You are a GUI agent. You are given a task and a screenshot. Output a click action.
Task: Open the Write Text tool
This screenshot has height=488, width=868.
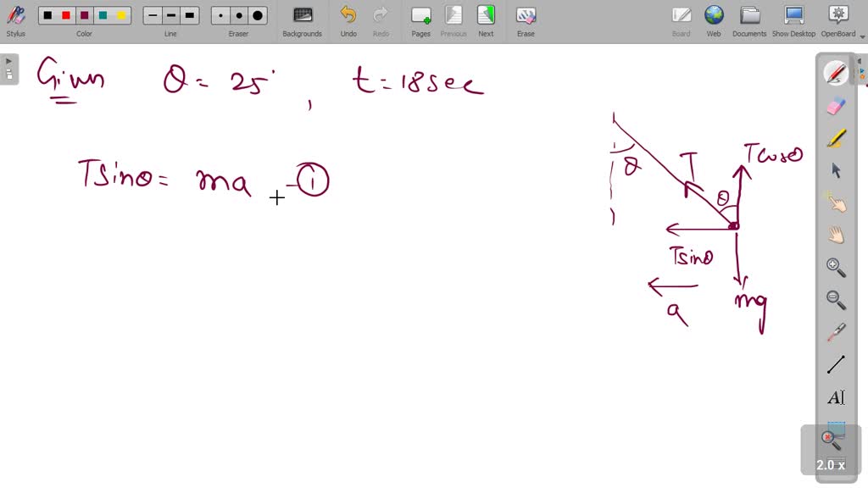(835, 396)
